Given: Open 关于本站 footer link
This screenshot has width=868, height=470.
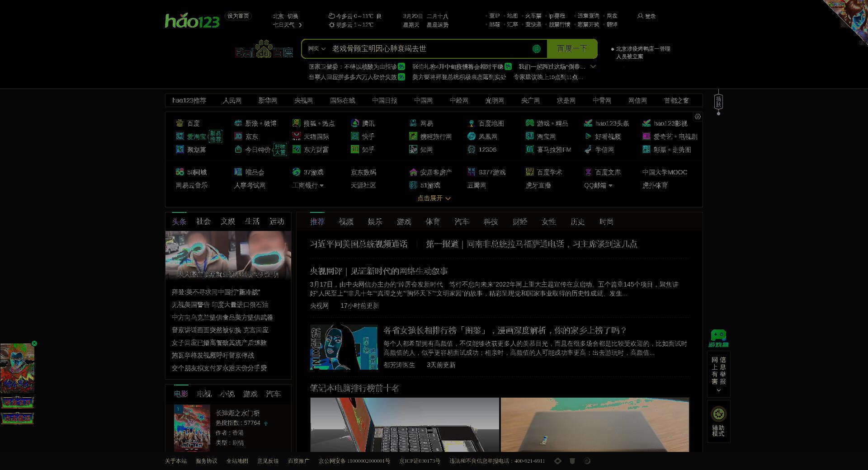Looking at the screenshot, I should coord(176,461).
